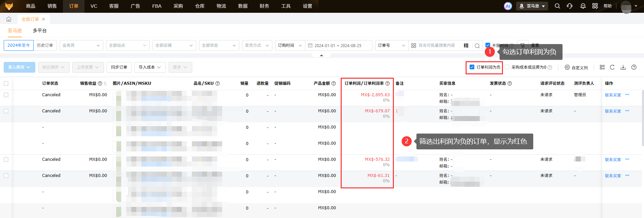Open 自定义列 column settings
The height and width of the screenshot is (218, 644).
[x=576, y=67]
